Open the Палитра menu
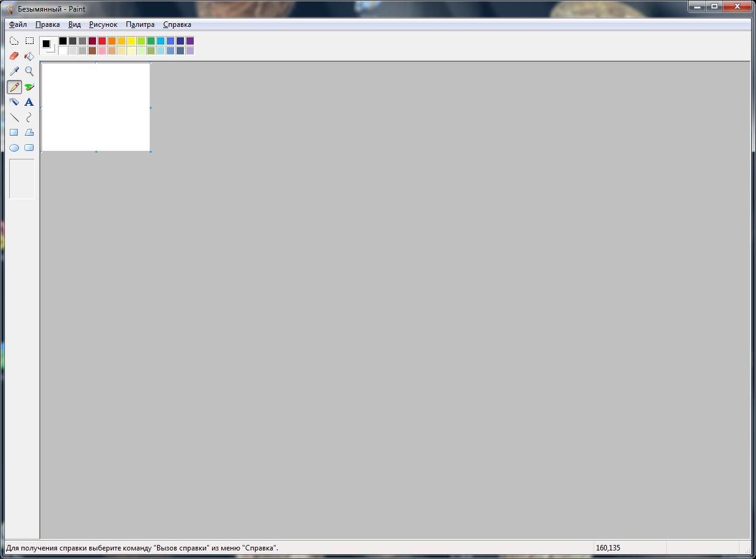756x559 pixels. 140,24
